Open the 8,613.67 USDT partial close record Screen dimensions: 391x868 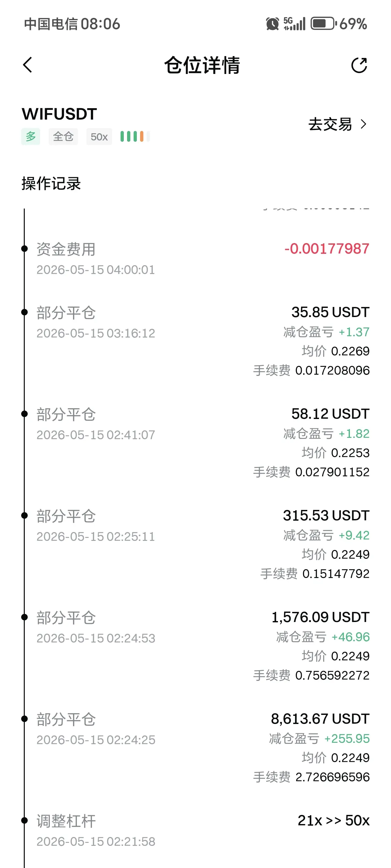click(195, 747)
